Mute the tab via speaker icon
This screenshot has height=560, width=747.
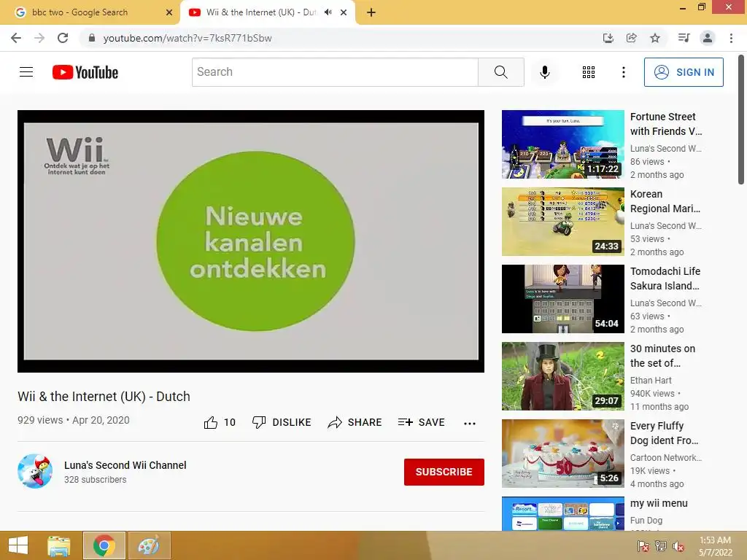tap(328, 12)
